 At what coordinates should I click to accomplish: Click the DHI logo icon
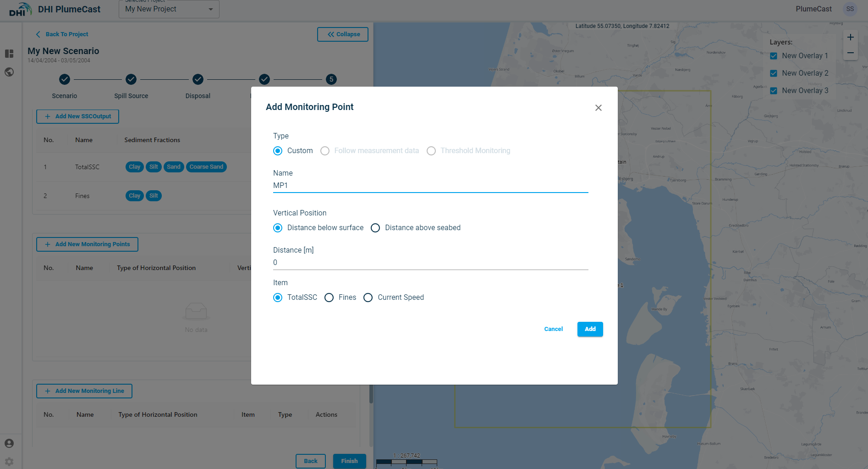(x=20, y=9)
